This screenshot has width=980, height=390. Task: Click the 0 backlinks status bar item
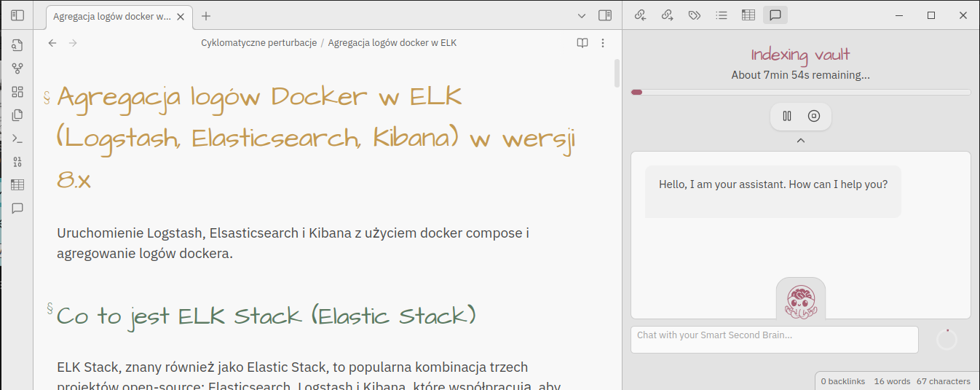point(843,381)
